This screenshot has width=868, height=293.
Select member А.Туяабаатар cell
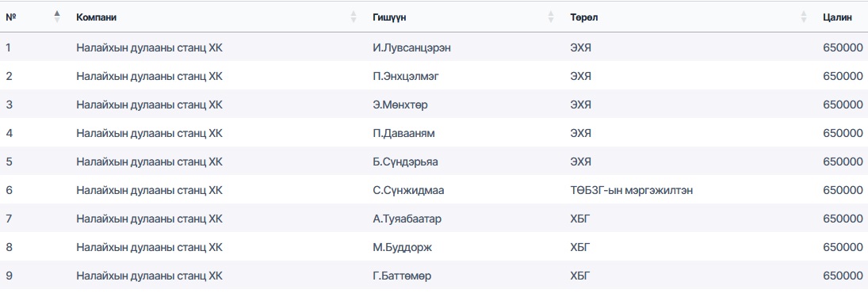pos(407,219)
